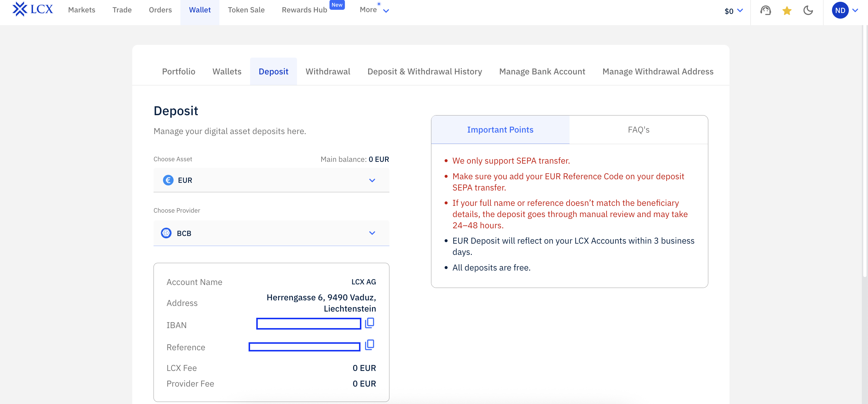Open the FAQ's tab
The width and height of the screenshot is (868, 404).
coord(638,130)
